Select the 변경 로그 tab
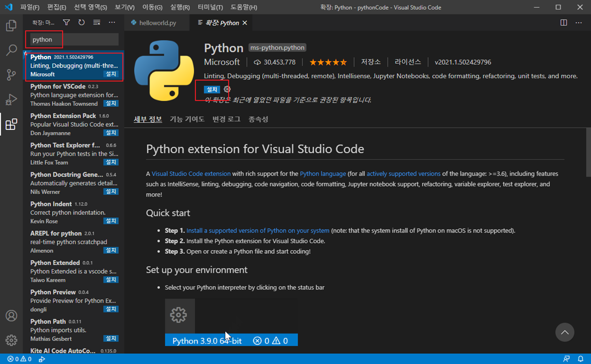This screenshot has height=364, width=591. 226,119
